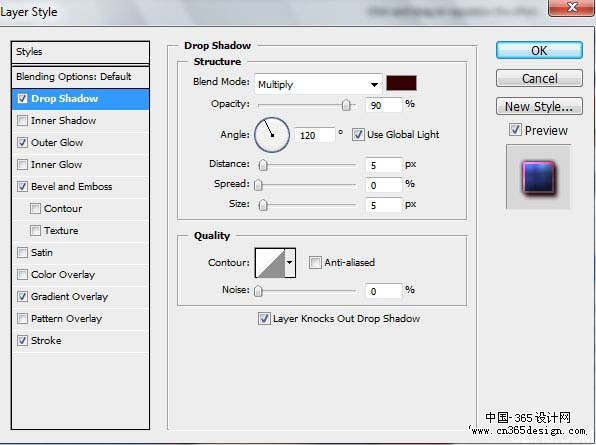Disable the Preview checkbox
596x445 pixels.
tap(515, 130)
